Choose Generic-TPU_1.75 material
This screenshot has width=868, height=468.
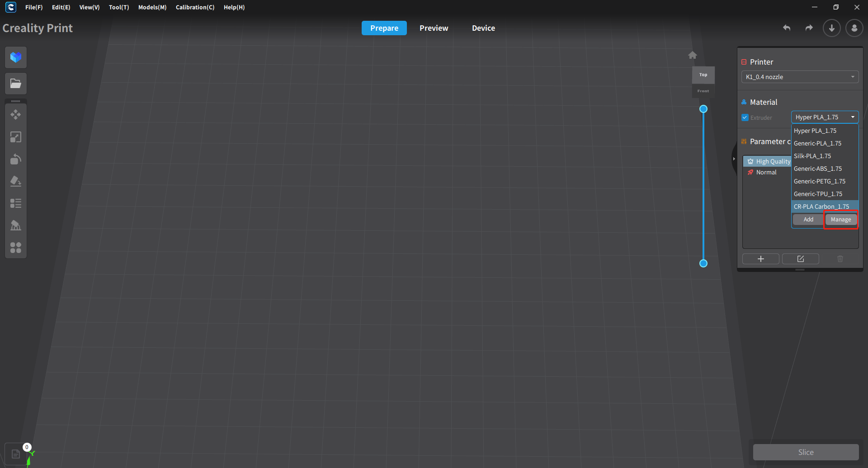825,194
